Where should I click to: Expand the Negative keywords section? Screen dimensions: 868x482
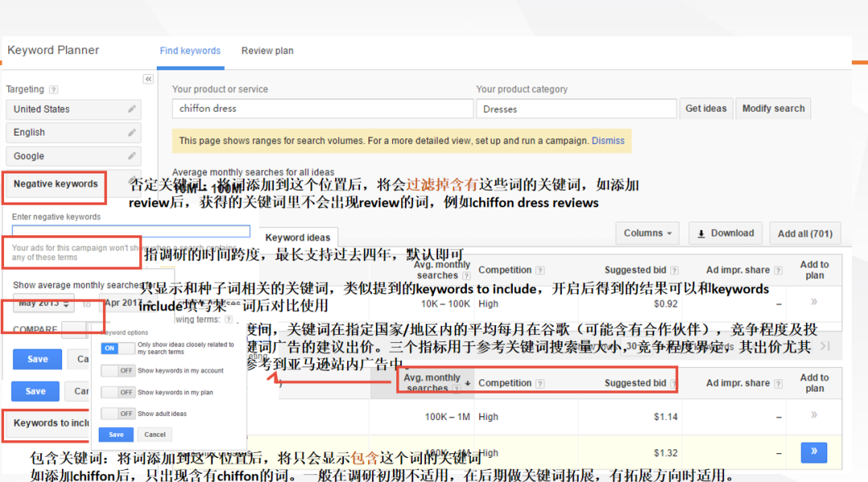pyautogui.click(x=55, y=184)
